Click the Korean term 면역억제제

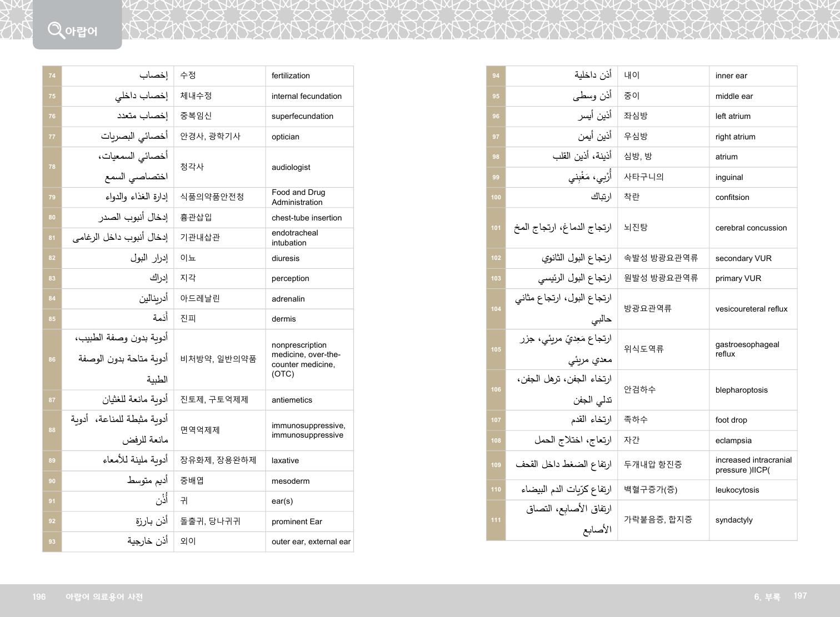tap(200, 430)
